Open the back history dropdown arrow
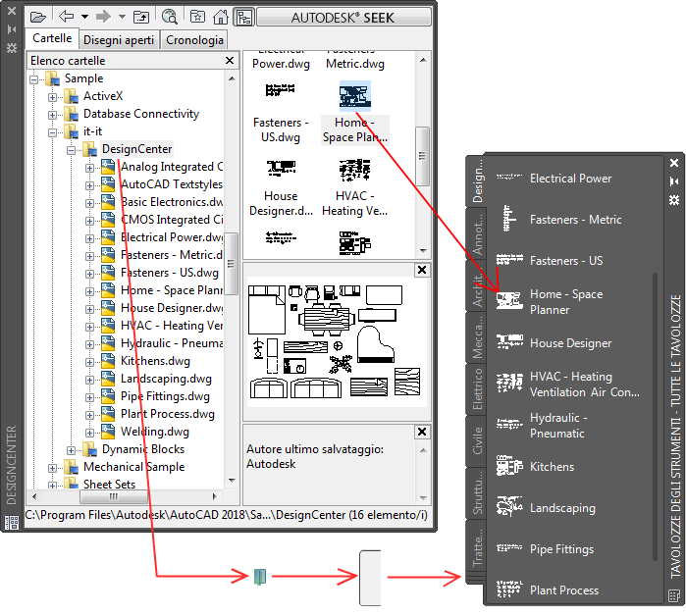Screen dimensions: 686x616 point(84,17)
